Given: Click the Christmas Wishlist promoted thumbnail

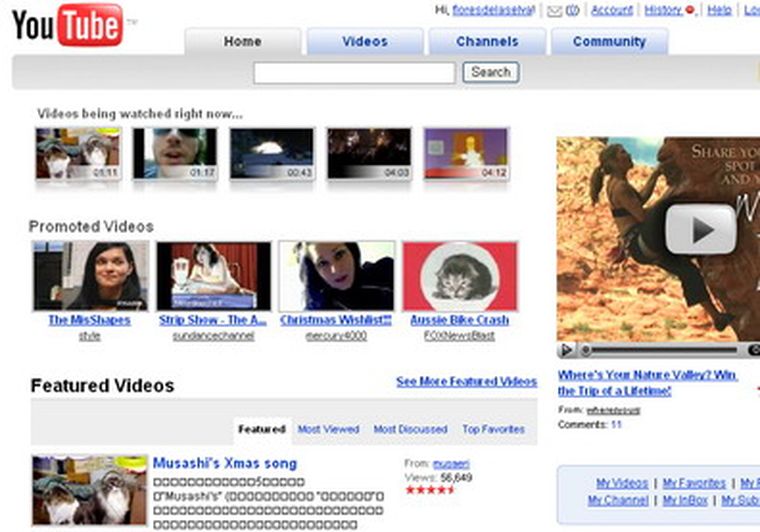Looking at the screenshot, I should pos(337,276).
